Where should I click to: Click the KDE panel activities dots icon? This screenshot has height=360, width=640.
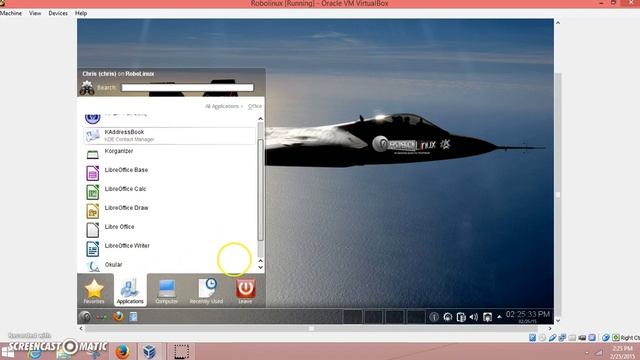102,317
